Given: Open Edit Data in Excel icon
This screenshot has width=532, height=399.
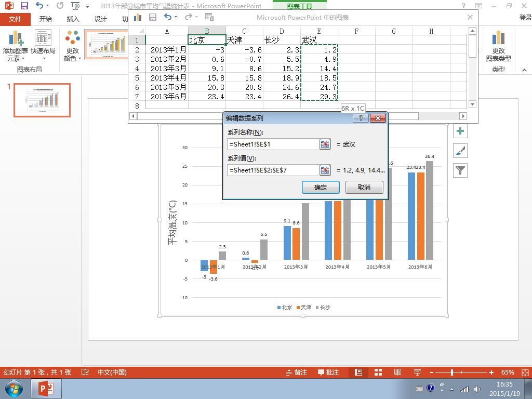Looking at the screenshot, I should click(209, 17).
